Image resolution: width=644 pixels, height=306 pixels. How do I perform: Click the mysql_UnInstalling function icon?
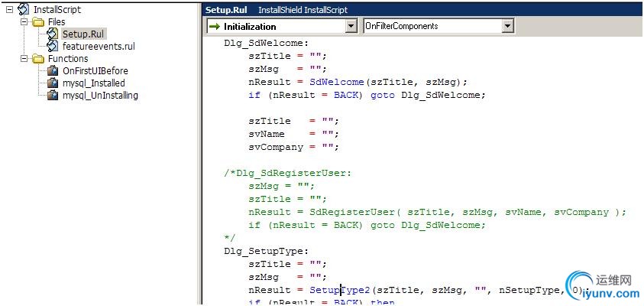point(53,96)
